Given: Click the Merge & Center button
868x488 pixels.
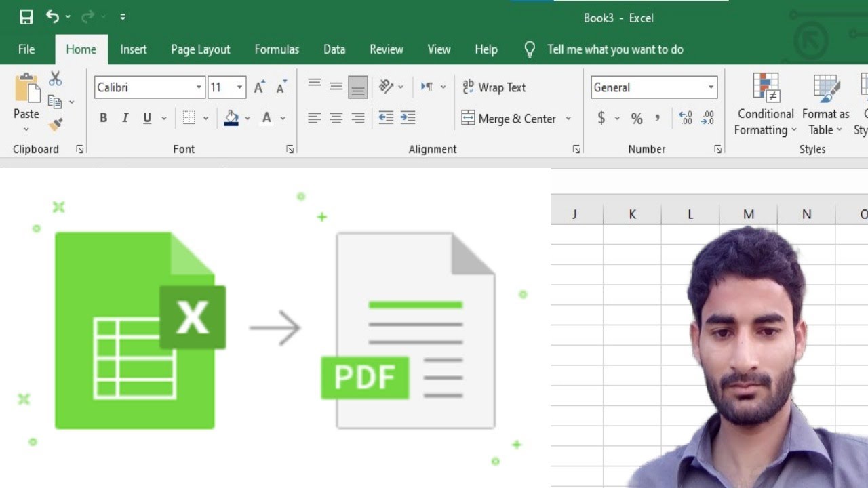Looking at the screenshot, I should click(509, 119).
